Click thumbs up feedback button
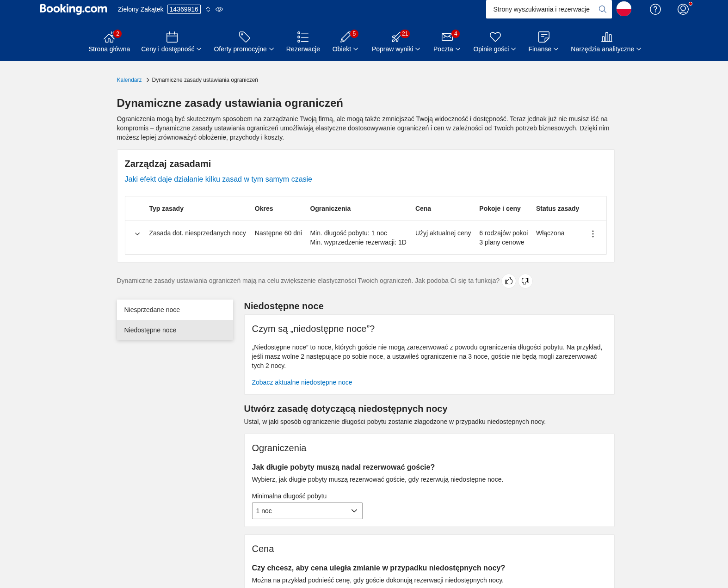 pyautogui.click(x=509, y=281)
